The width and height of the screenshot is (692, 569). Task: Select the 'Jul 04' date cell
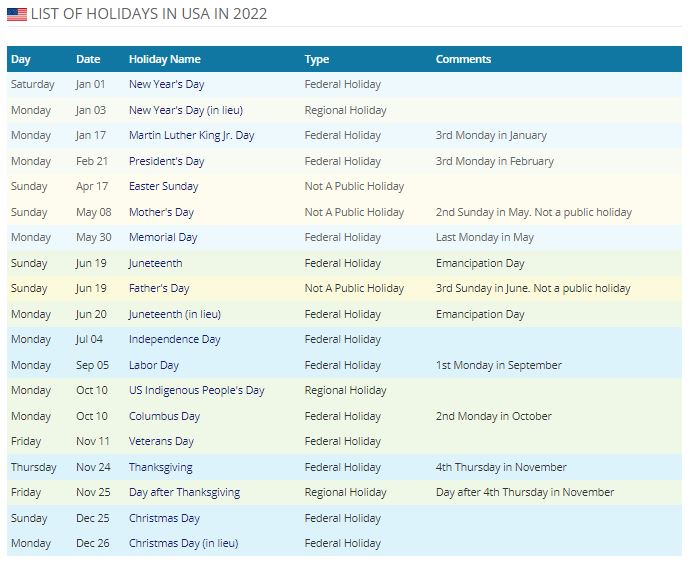point(89,339)
